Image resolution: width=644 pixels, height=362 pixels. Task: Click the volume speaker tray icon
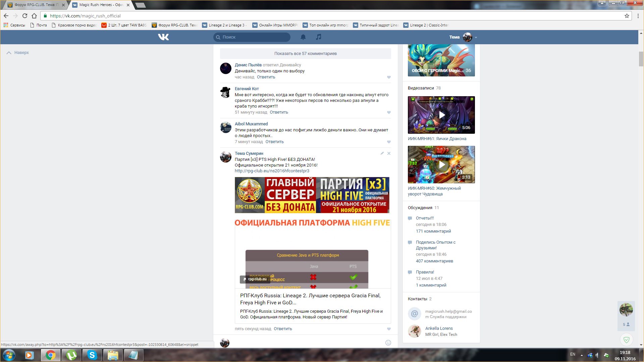[x=598, y=355]
